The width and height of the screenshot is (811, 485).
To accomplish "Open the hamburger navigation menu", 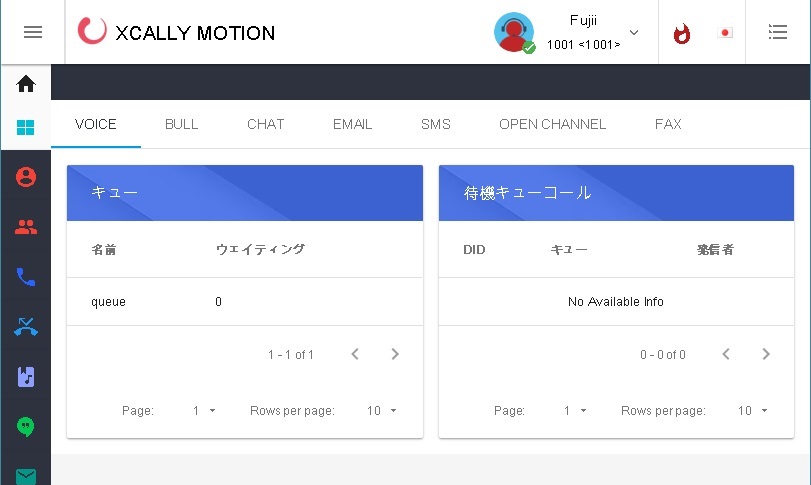I will coord(33,32).
